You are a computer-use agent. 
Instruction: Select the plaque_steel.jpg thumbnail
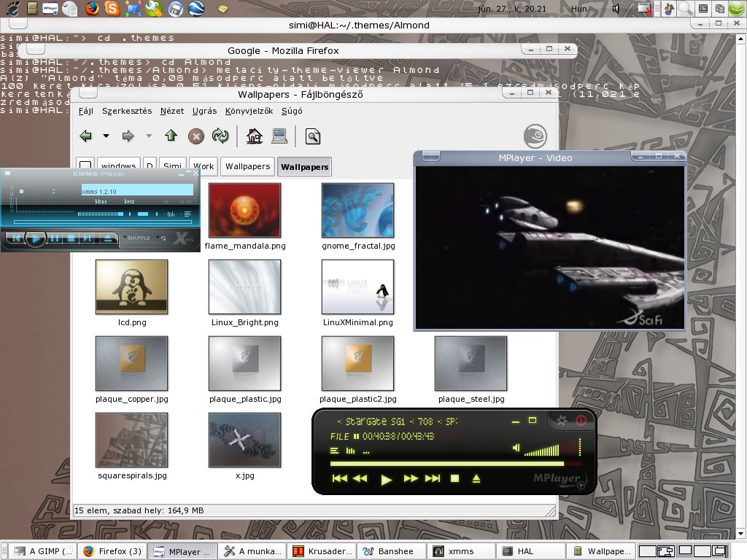click(x=471, y=363)
